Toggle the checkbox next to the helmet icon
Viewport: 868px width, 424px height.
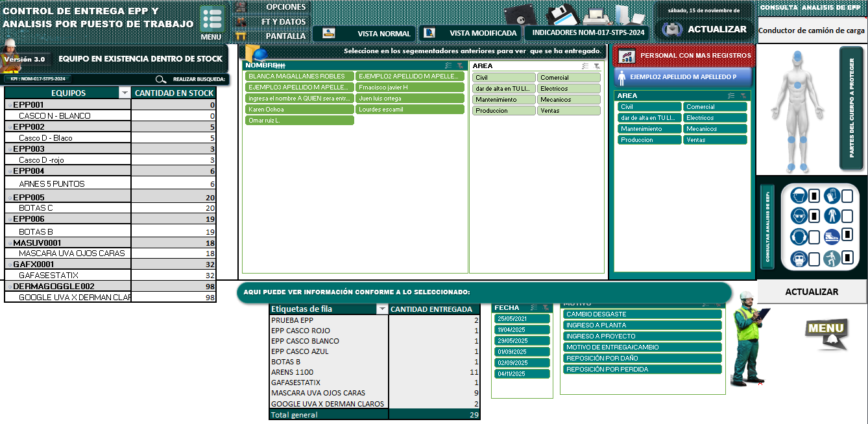pyautogui.click(x=814, y=196)
